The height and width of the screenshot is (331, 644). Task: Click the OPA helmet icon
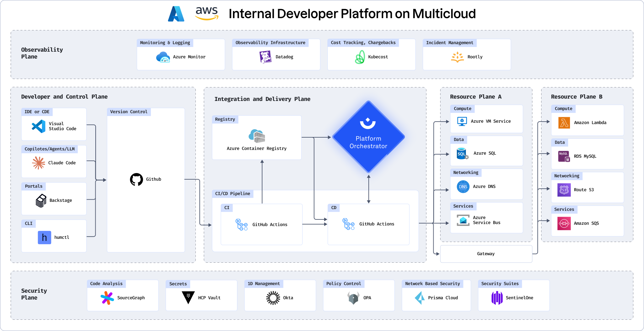click(x=353, y=298)
